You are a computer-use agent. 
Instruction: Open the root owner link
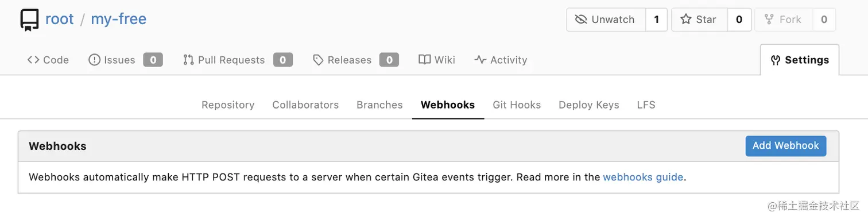60,19
